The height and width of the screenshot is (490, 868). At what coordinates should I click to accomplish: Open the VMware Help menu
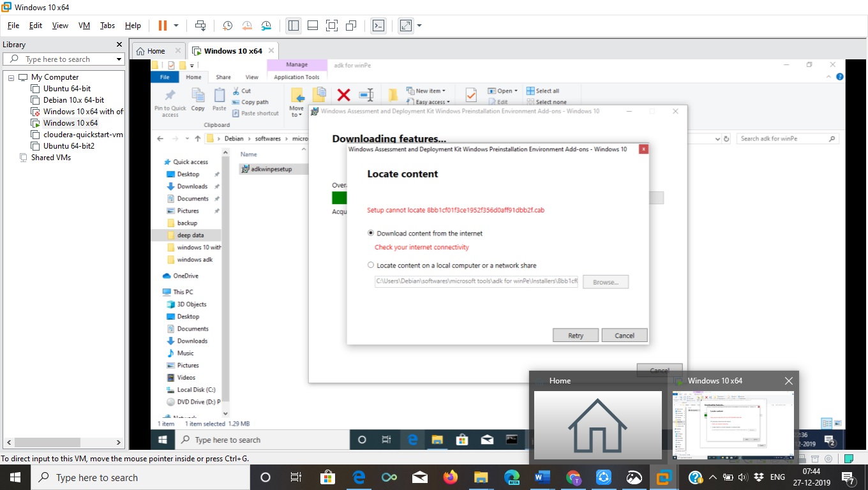[x=133, y=26]
